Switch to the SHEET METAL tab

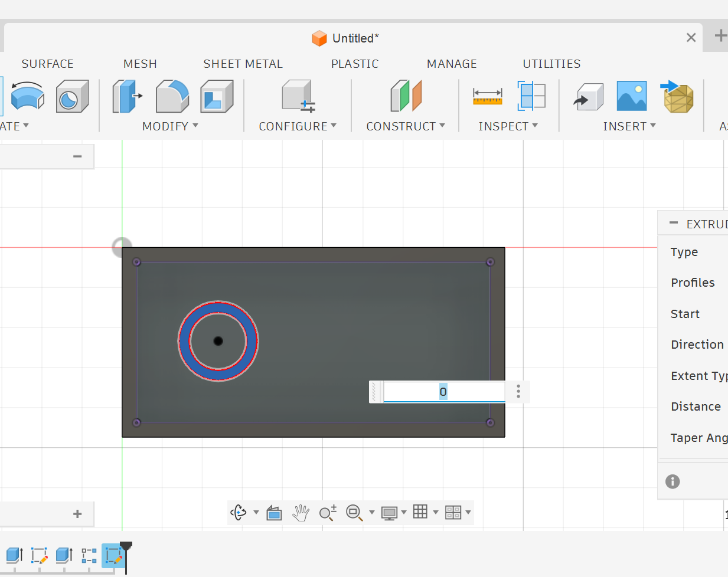coord(243,64)
